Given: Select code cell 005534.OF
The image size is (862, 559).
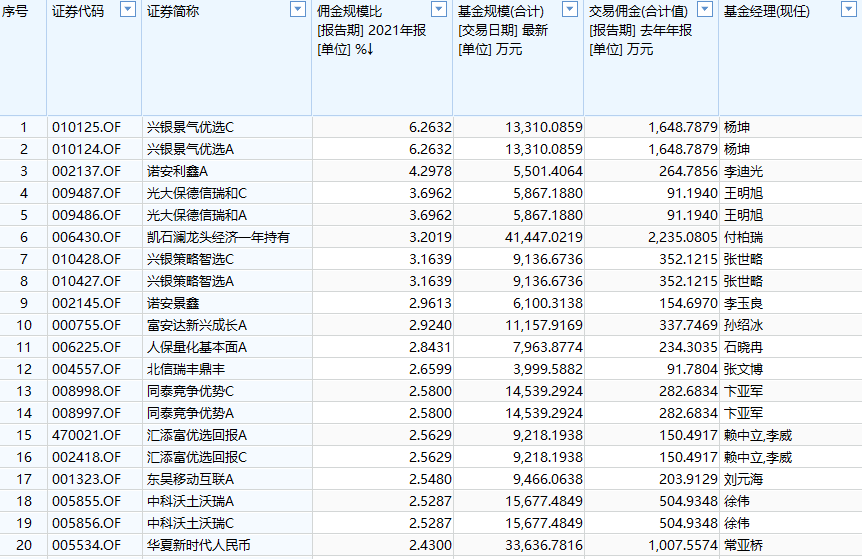Looking at the screenshot, I should point(86,545).
